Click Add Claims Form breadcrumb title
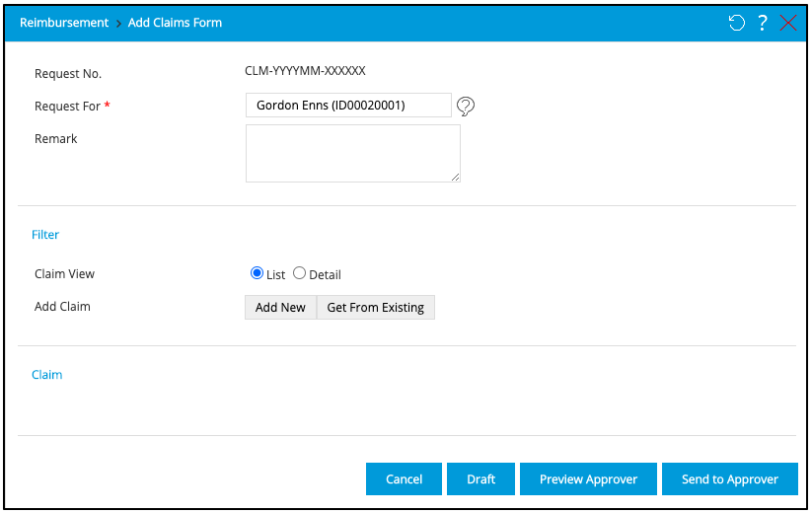 tap(175, 23)
